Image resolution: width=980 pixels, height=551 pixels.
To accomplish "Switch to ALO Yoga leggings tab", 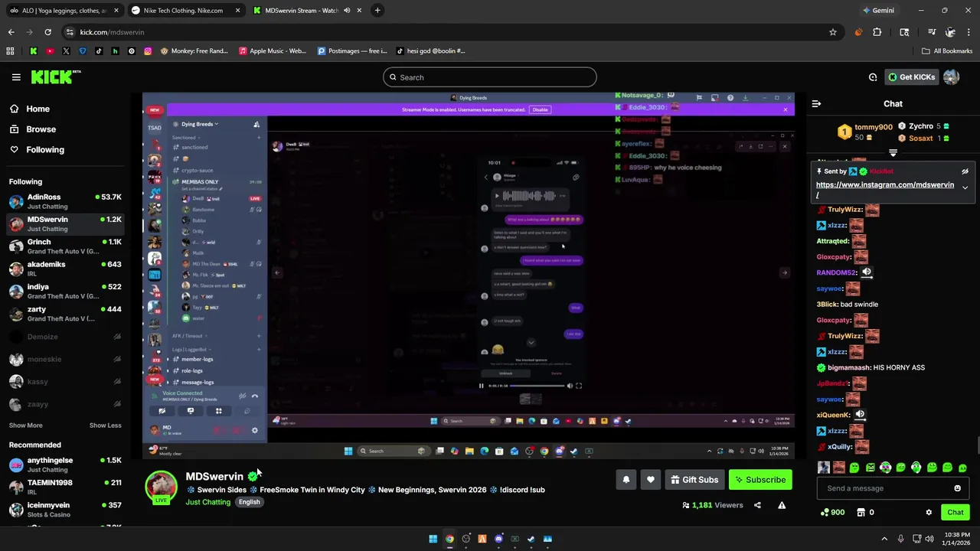I will click(x=63, y=11).
